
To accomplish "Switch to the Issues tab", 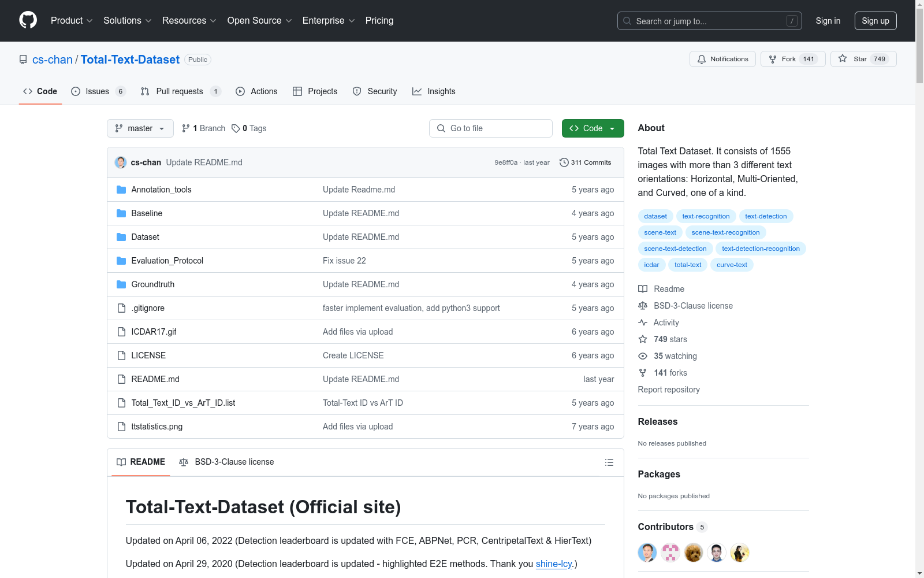I will 98,91.
